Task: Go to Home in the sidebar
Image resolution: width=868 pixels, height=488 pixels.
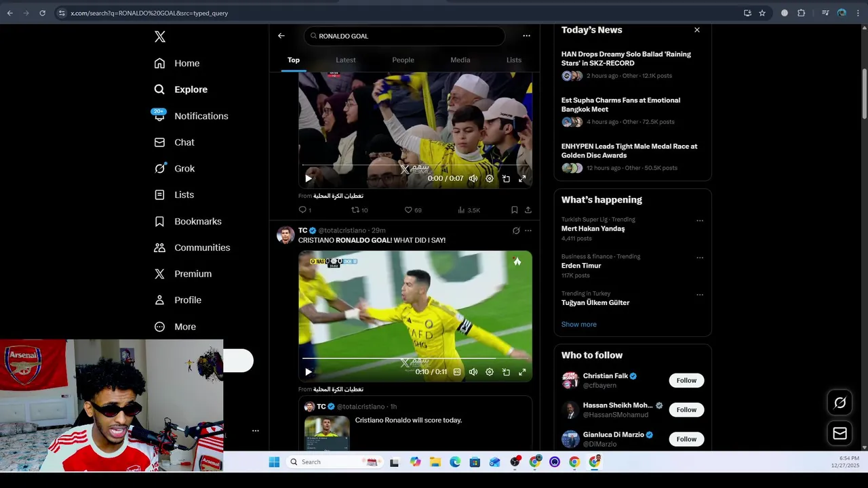Action: pos(177,63)
